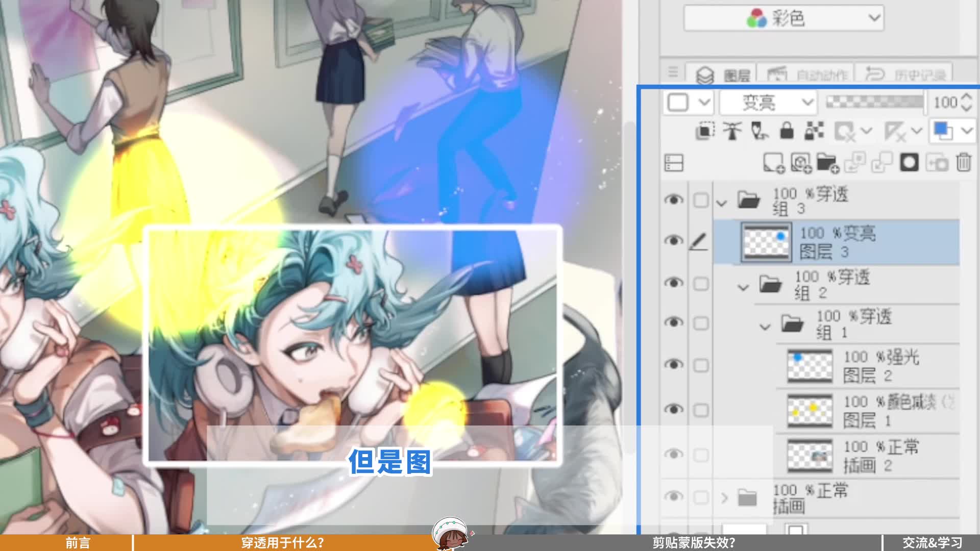Click the folder icon of 组 1
The width and height of the screenshot is (980, 551).
click(x=792, y=323)
